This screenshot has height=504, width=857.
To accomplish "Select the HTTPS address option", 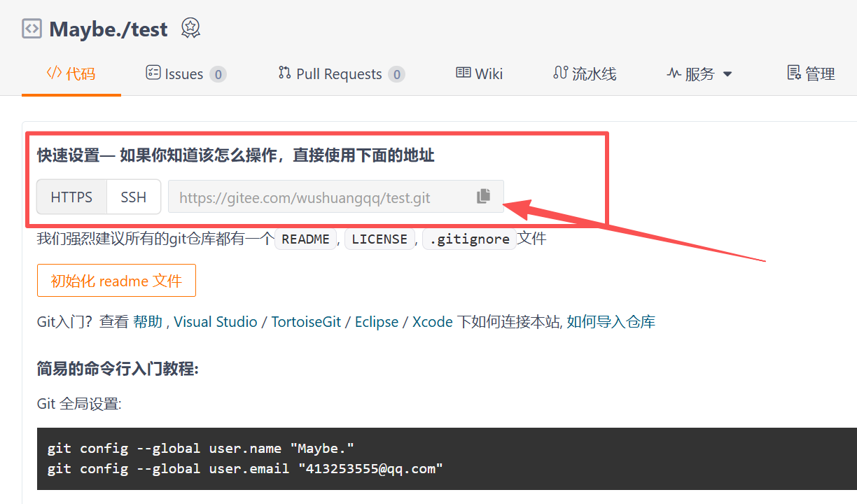I will tap(71, 197).
